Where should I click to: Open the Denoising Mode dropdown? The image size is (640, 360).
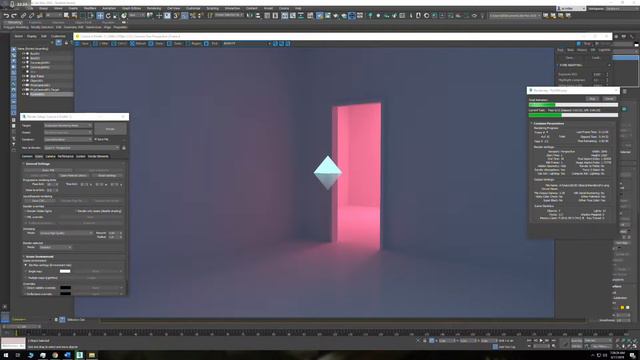pyautogui.click(x=66, y=233)
